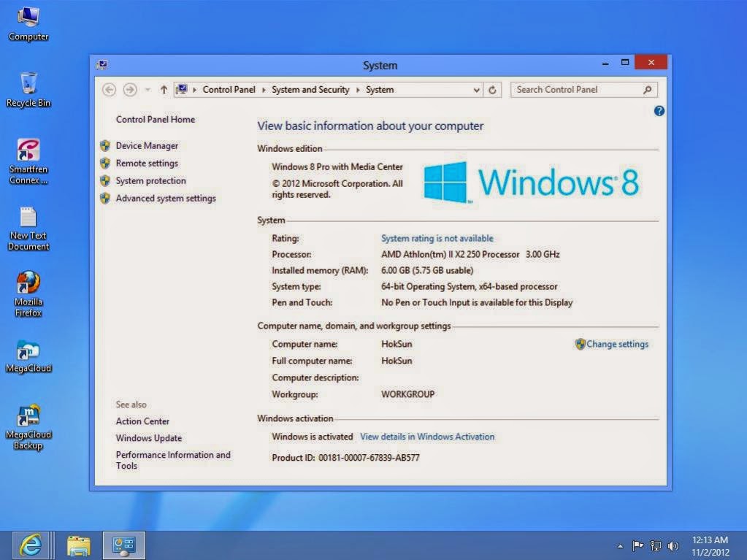Click Change settings for computer name
The width and height of the screenshot is (747, 560).
coord(617,345)
